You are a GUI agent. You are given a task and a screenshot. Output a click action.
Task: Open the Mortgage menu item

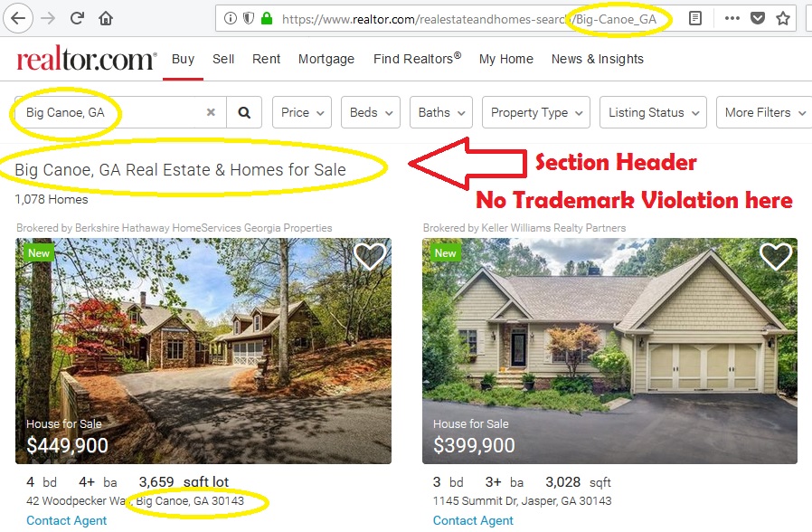(326, 59)
